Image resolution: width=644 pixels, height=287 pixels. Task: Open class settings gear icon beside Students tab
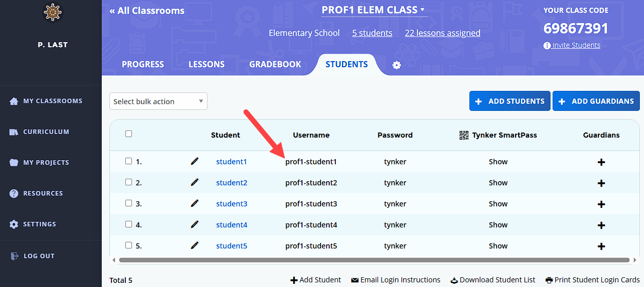coord(396,65)
